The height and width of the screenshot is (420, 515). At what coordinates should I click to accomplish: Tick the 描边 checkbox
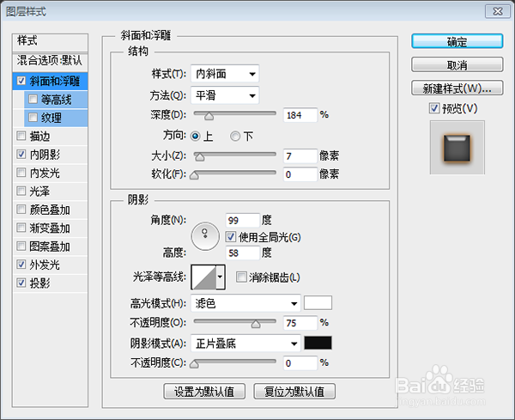click(x=21, y=136)
